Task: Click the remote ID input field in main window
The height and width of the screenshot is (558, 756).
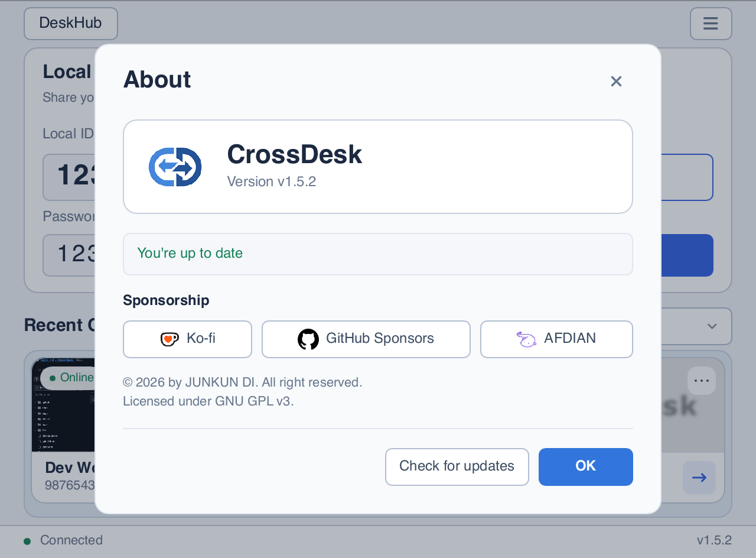Action: pyautogui.click(x=687, y=177)
